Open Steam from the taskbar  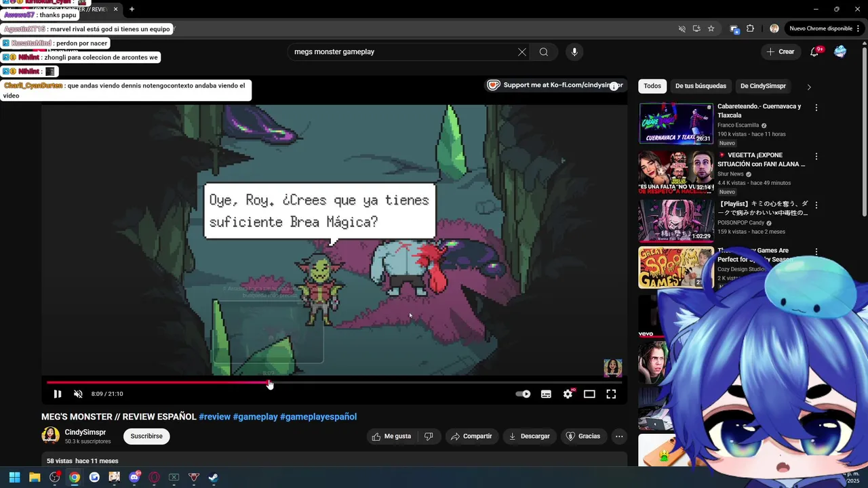pos(214,477)
